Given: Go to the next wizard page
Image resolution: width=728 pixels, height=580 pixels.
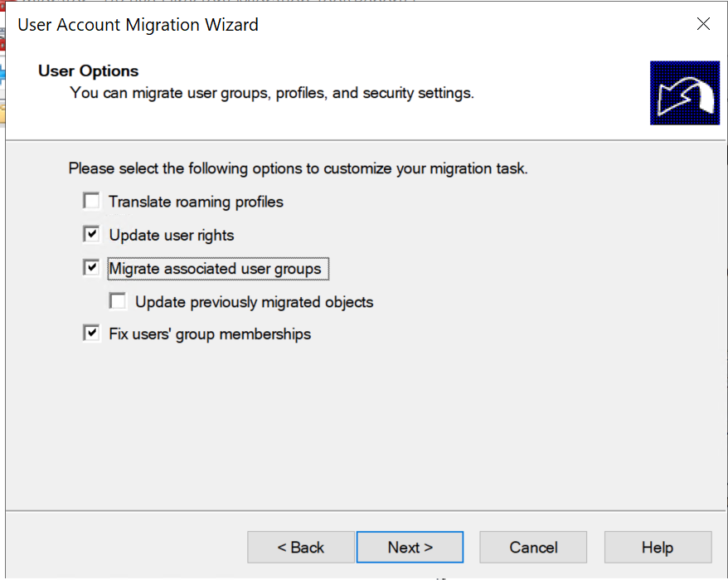Looking at the screenshot, I should 410,547.
